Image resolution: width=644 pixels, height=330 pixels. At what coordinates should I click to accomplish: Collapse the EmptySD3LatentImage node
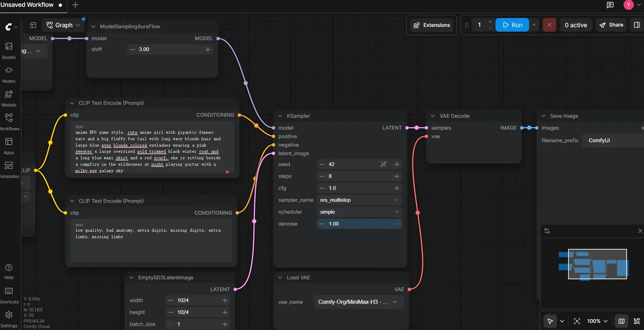[132, 278]
